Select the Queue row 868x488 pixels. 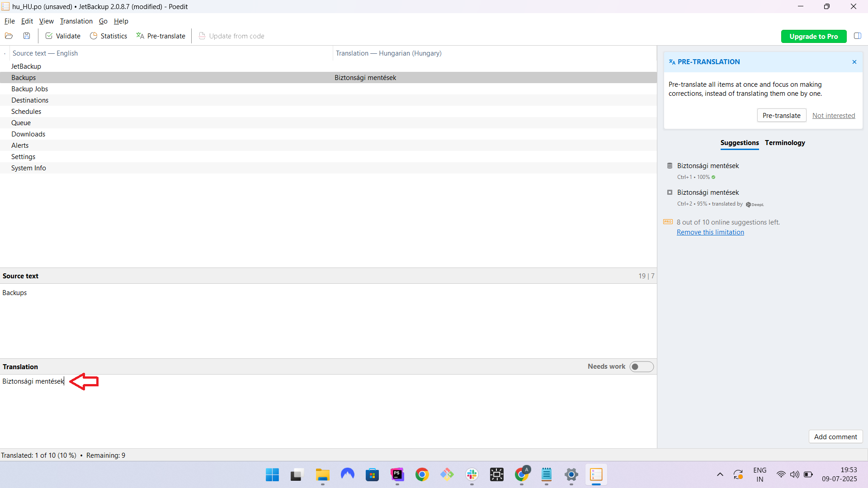pos(328,123)
